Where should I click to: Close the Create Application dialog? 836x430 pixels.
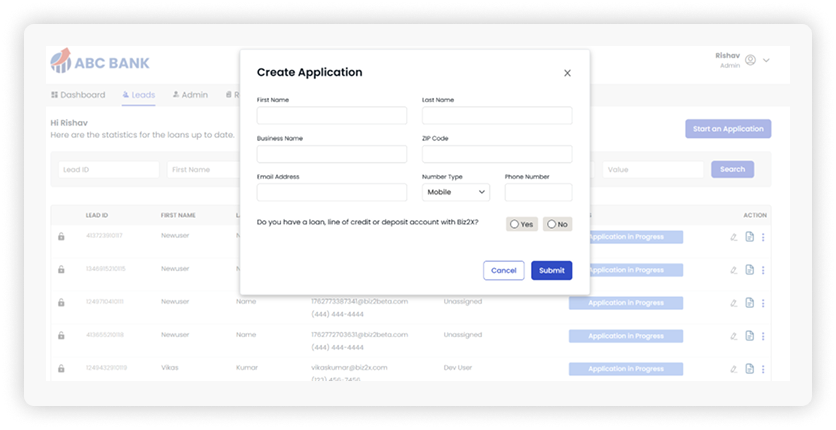[567, 73]
